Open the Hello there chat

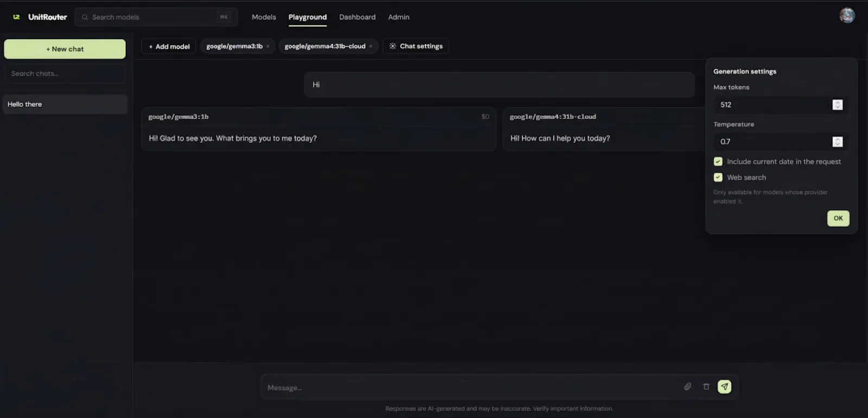coord(65,104)
